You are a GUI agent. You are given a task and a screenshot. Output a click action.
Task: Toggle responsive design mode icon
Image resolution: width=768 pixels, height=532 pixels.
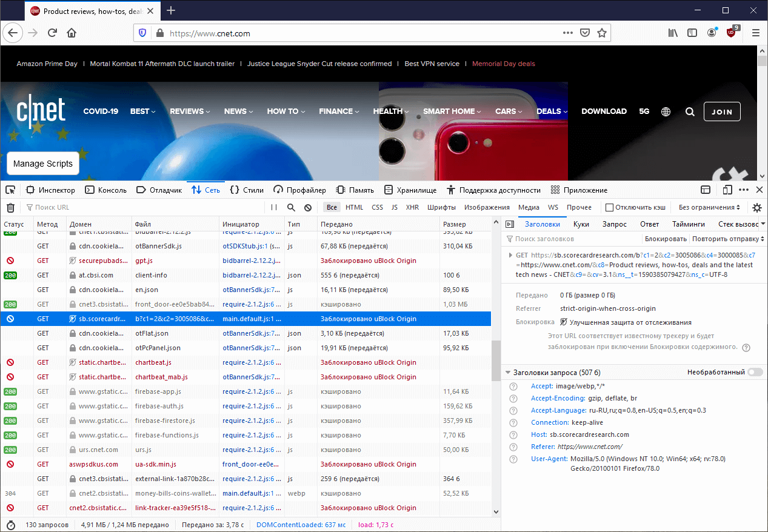pyautogui.click(x=727, y=190)
